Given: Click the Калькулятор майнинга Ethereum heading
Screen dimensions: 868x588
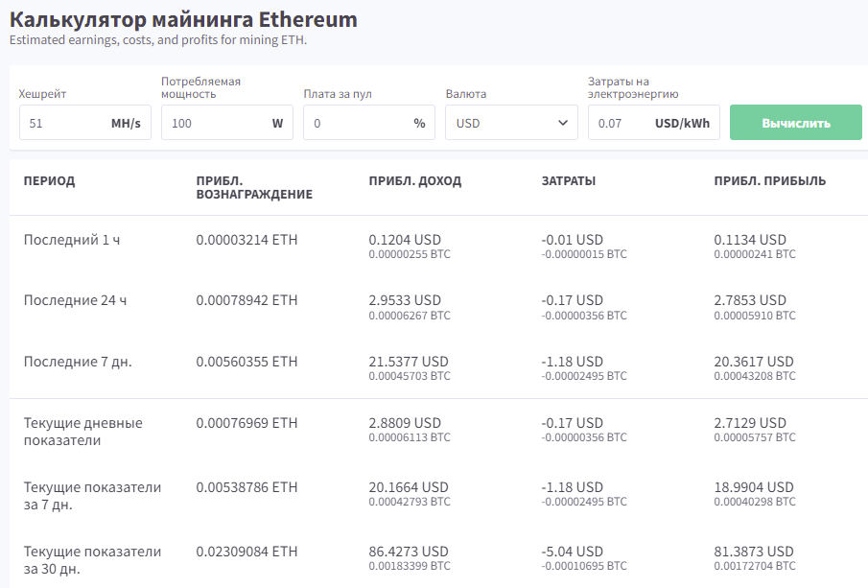Looking at the screenshot, I should (183, 18).
